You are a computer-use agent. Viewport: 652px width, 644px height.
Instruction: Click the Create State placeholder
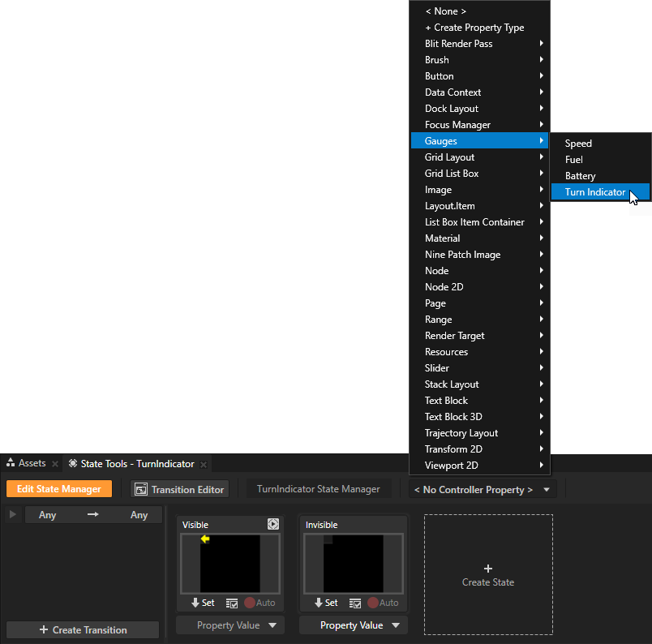488,574
